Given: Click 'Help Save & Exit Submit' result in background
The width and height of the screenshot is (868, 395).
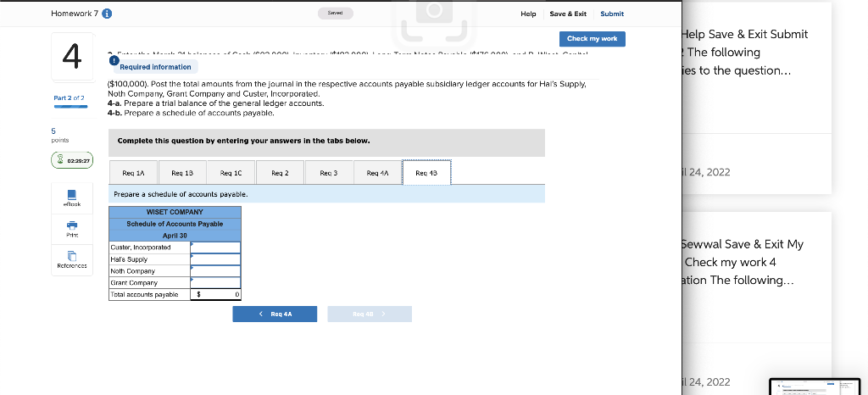Looking at the screenshot, I should [x=744, y=34].
